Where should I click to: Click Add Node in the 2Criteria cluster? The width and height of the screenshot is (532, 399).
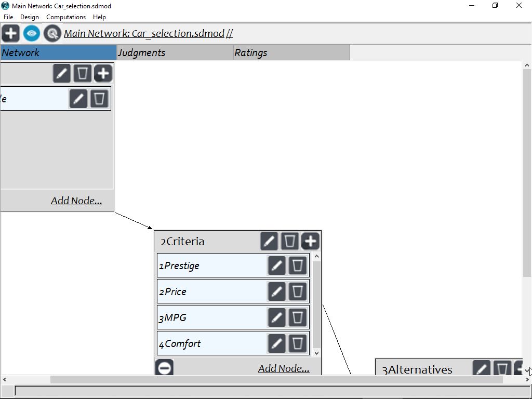click(284, 368)
